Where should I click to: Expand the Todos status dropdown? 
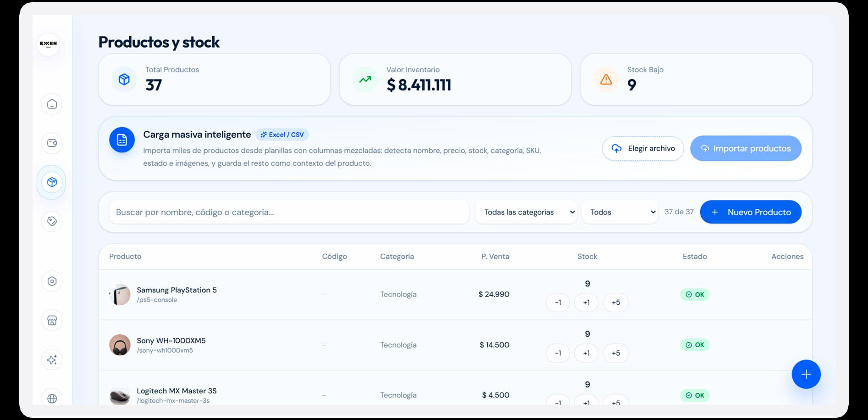point(619,212)
